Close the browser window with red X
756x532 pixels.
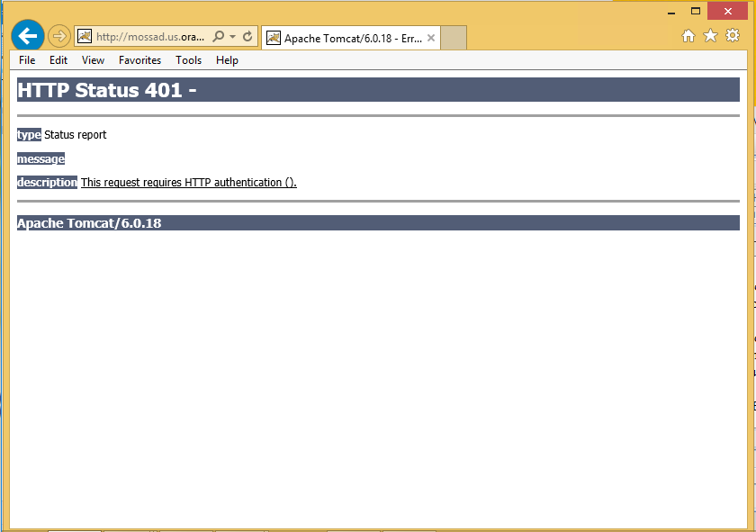727,11
